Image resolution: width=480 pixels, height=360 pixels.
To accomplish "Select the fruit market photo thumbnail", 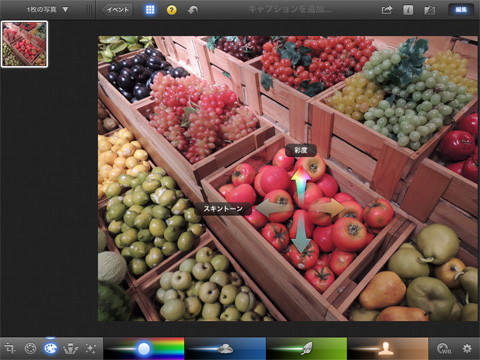I will (24, 44).
